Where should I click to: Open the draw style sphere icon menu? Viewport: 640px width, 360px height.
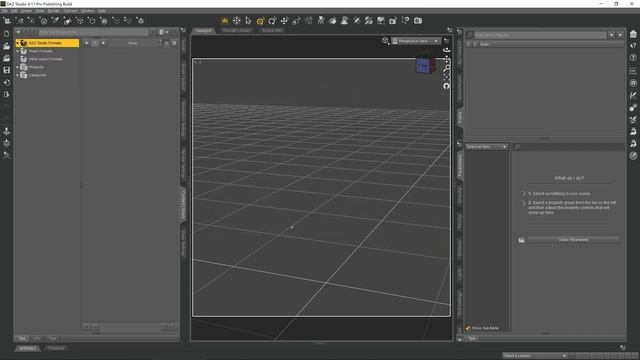point(385,40)
